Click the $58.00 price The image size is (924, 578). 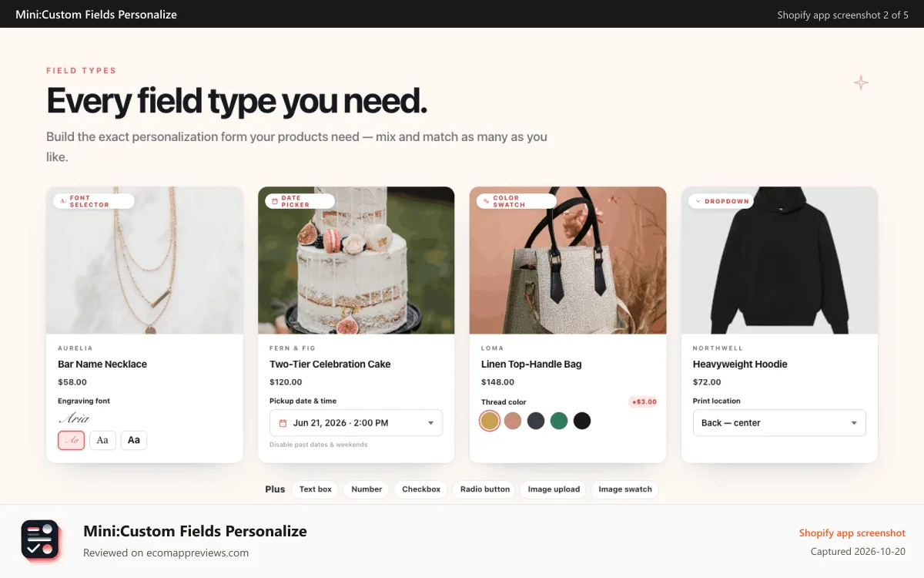pyautogui.click(x=72, y=382)
